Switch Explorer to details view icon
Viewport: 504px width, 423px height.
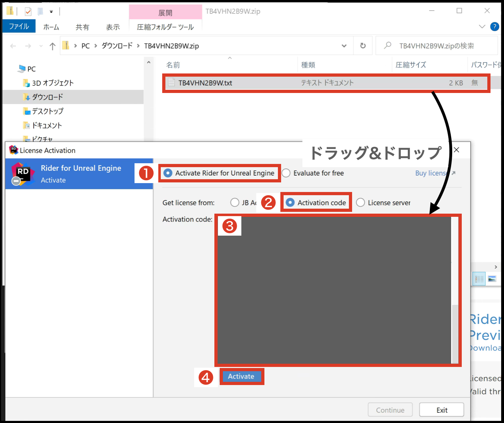(479, 279)
